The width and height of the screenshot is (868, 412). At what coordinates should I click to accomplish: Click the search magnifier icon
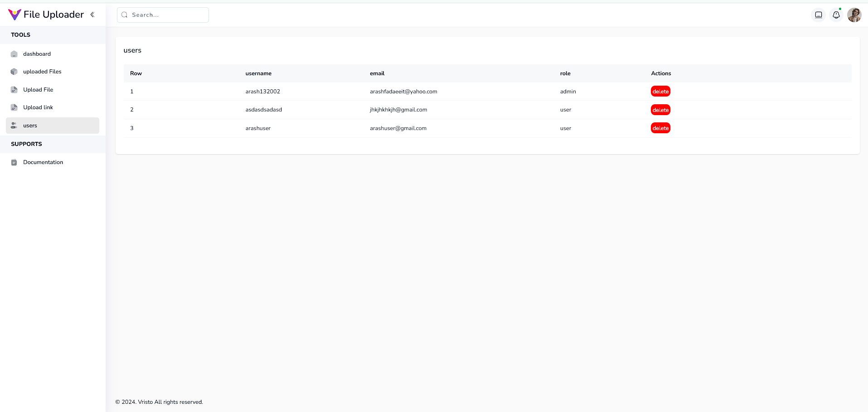click(125, 15)
